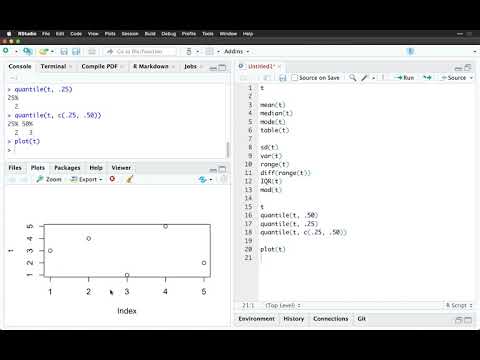Expand the recent files dropdown arrow
The image size is (480, 360).
(x=52, y=51)
